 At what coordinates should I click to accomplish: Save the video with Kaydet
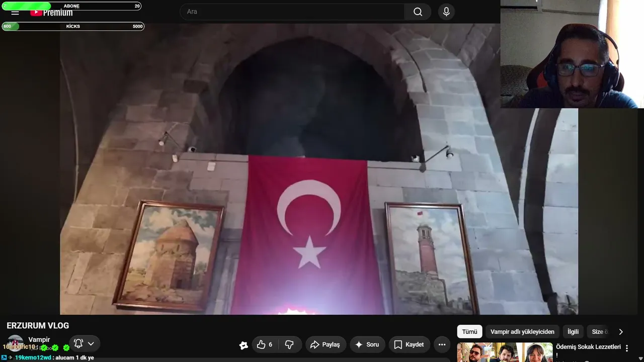coord(409,344)
